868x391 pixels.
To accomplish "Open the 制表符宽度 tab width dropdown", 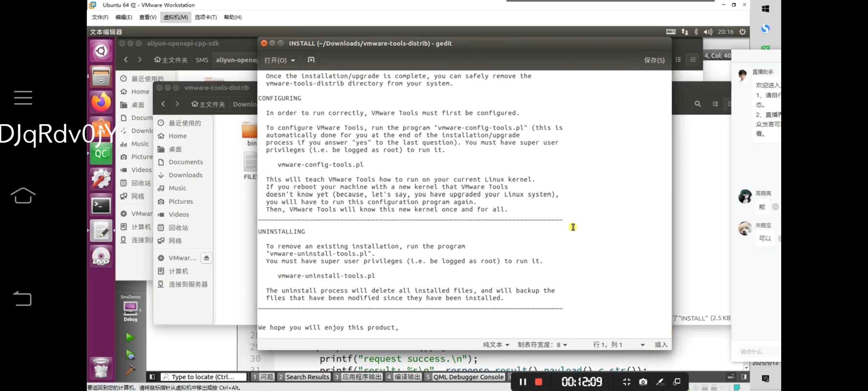I will click(542, 345).
